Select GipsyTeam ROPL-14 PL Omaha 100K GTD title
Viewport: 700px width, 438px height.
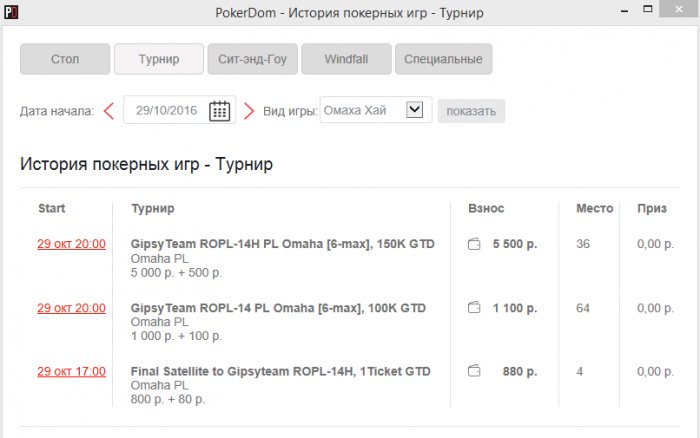(278, 308)
